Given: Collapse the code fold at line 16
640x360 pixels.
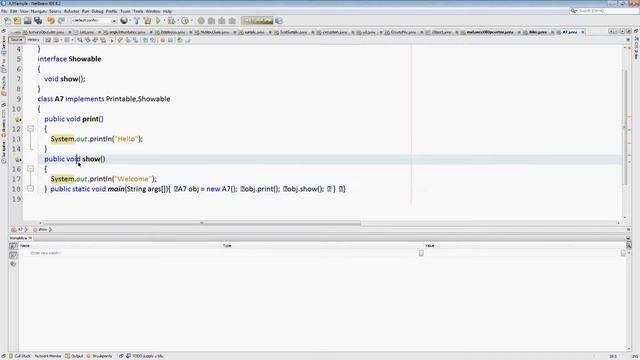Looking at the screenshot, I should point(30,169).
